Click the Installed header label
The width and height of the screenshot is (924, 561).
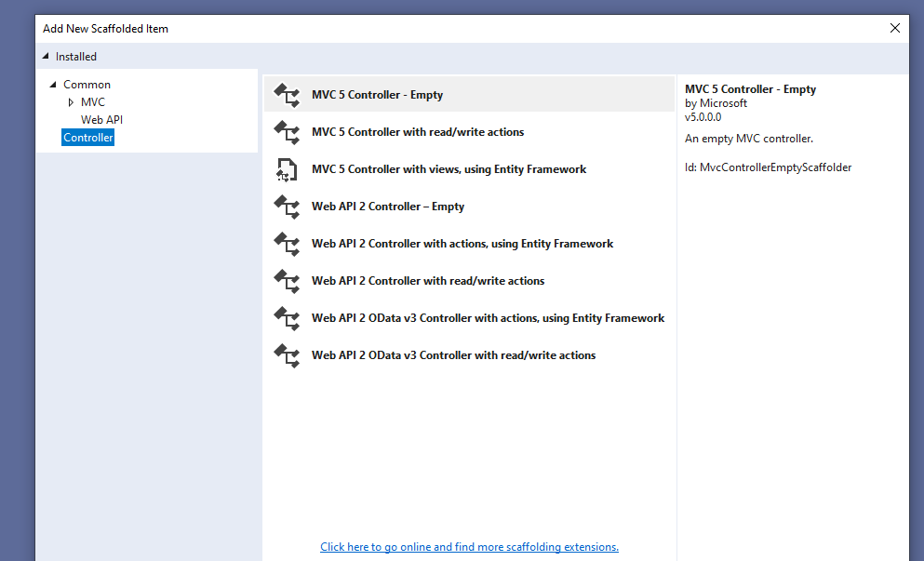pos(76,57)
